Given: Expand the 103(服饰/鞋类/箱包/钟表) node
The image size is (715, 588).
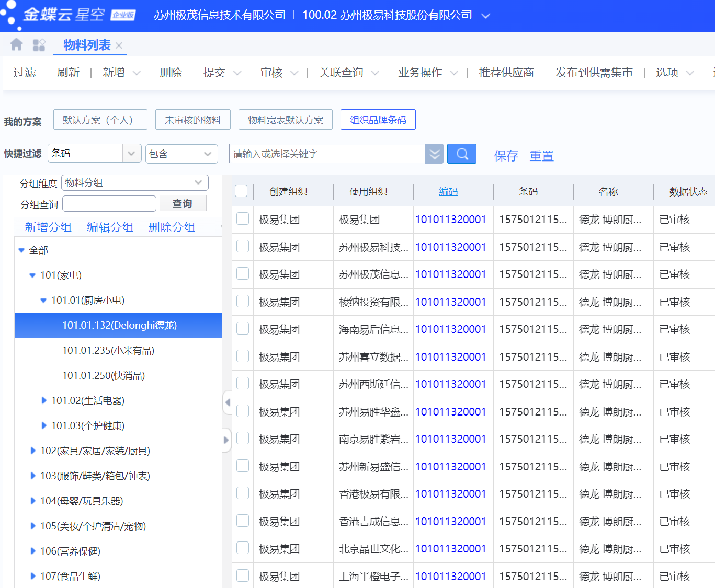Looking at the screenshot, I should (33, 476).
